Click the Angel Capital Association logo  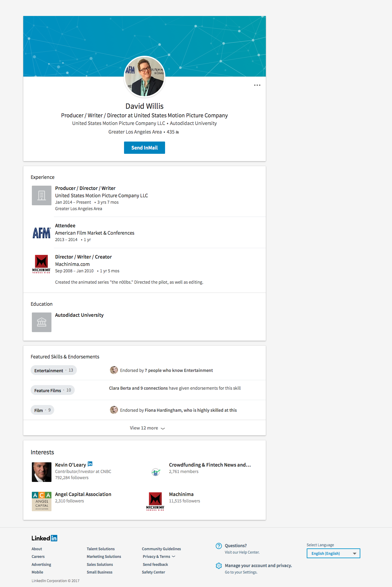42,501
